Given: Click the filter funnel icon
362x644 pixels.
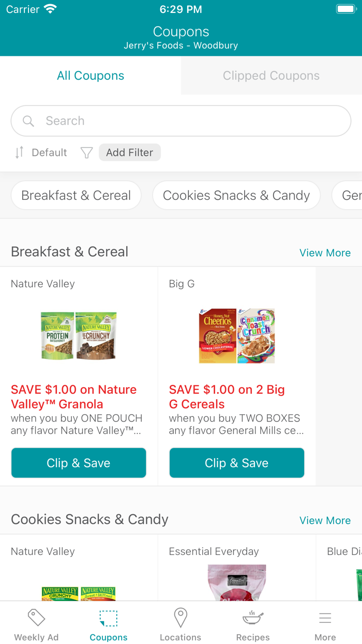Looking at the screenshot, I should [x=86, y=152].
